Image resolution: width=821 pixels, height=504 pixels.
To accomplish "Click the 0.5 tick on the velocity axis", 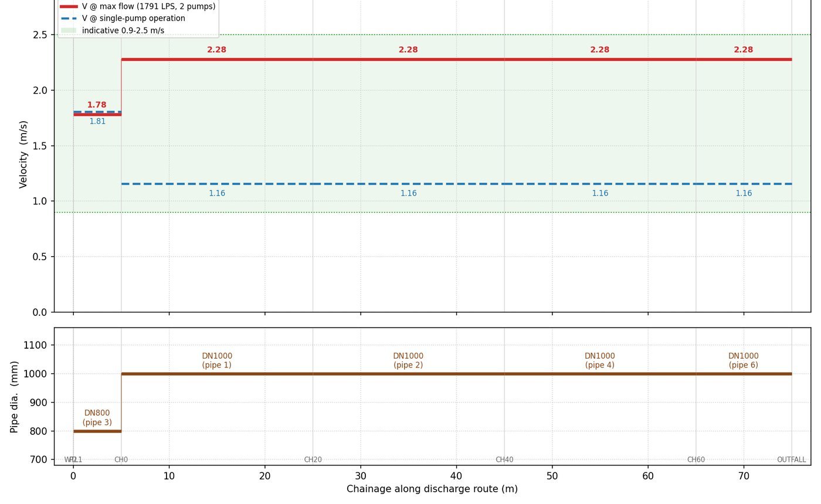I will tap(40, 257).
